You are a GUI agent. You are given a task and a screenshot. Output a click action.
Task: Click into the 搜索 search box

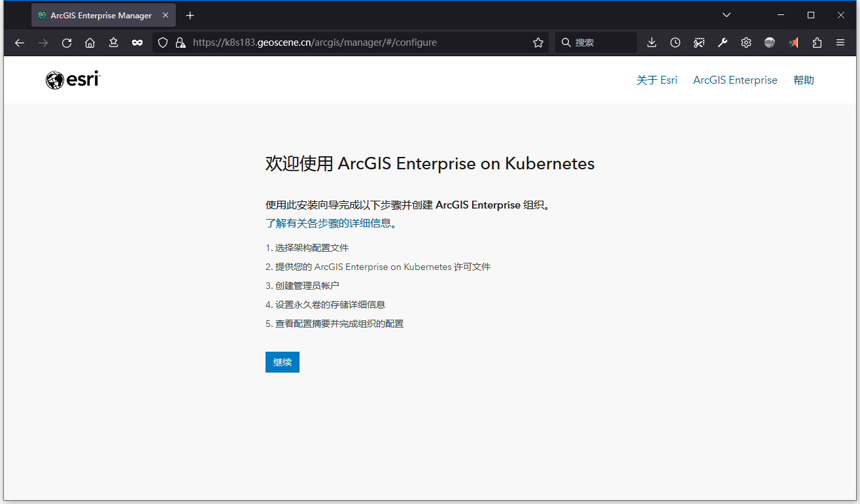pos(596,42)
